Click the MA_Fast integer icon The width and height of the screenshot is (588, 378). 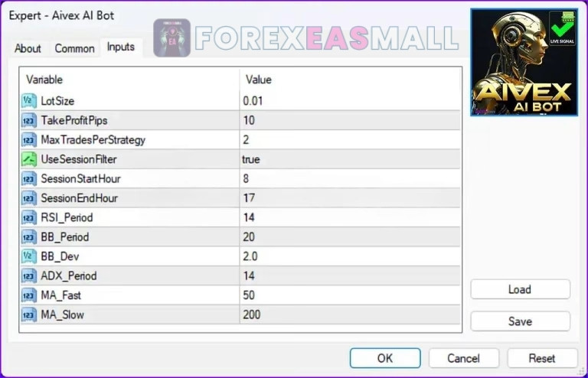(29, 295)
